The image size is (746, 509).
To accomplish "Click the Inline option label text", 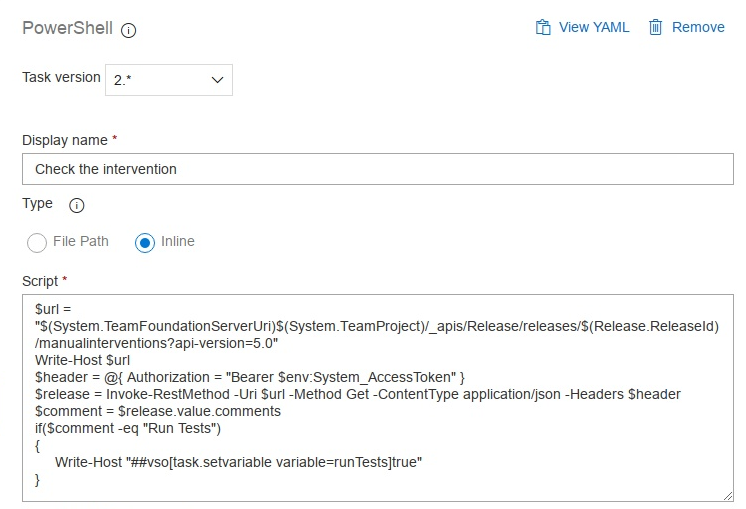I will [177, 241].
